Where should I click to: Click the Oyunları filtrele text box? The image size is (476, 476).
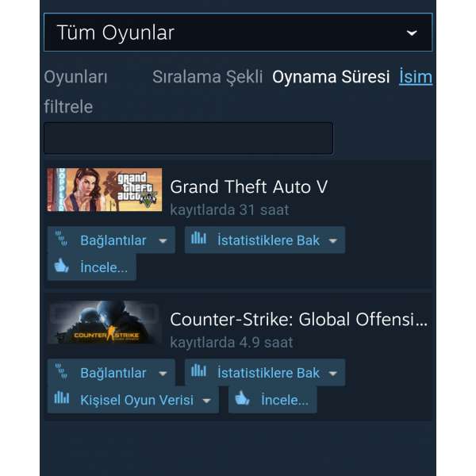(189, 138)
